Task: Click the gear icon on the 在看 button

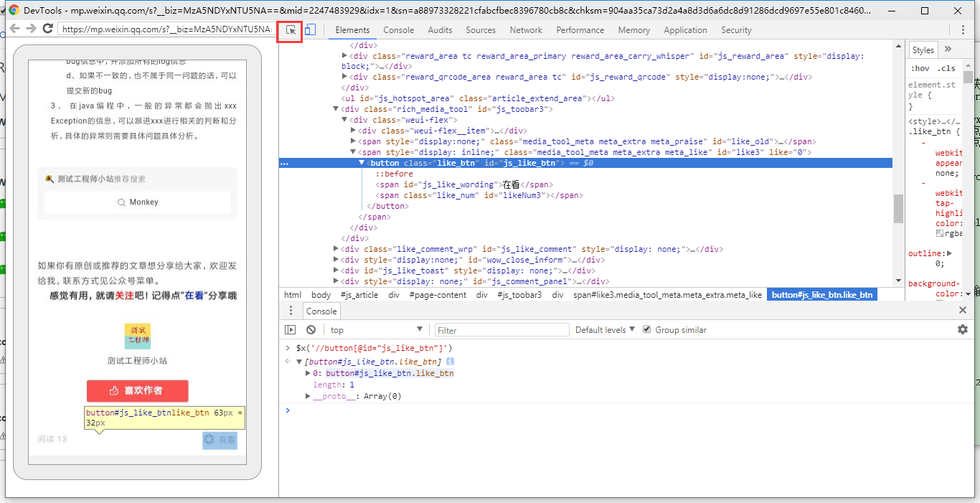Action: [209, 440]
